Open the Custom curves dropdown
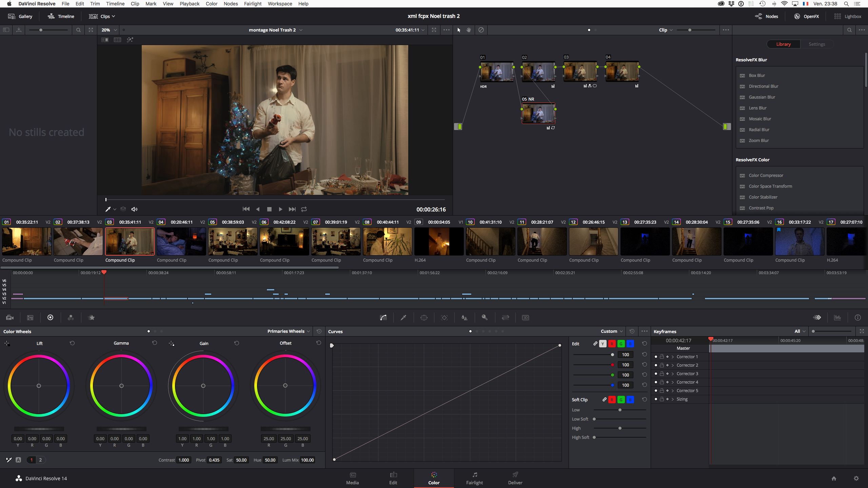 [x=612, y=331]
